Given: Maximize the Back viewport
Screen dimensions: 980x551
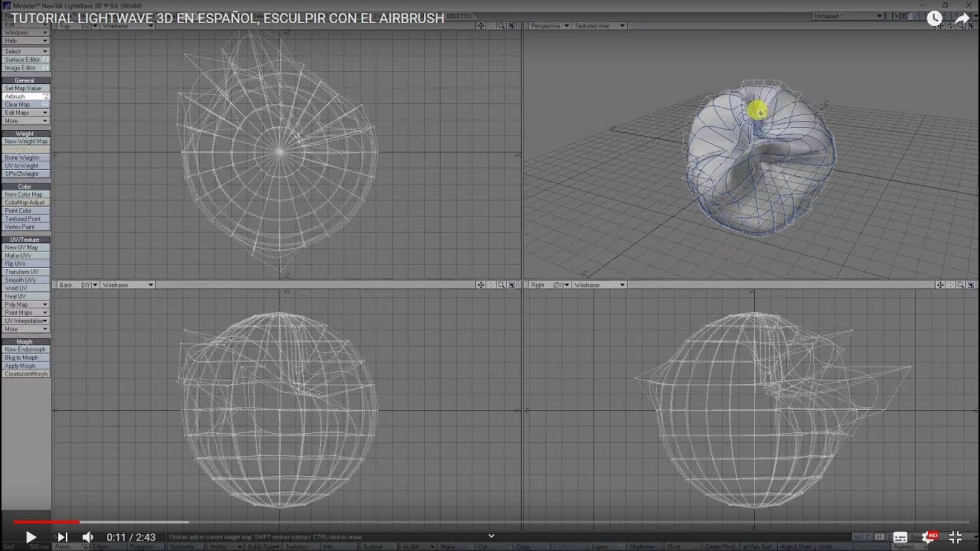Looking at the screenshot, I should tap(512, 285).
